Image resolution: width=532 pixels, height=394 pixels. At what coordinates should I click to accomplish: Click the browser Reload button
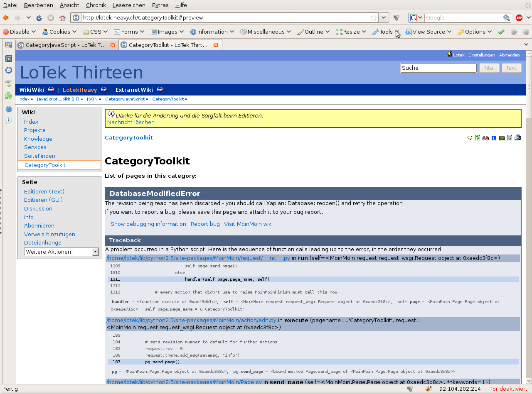(x=39, y=18)
